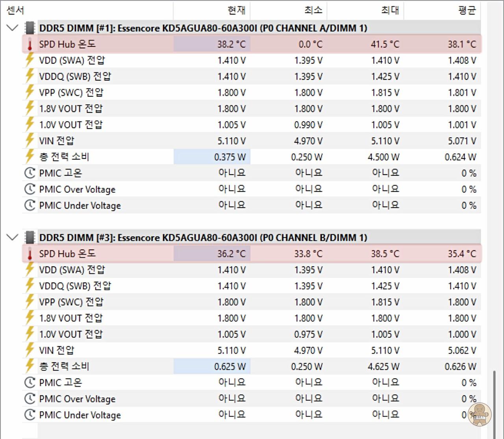Click the clock icon for DIMM #3 PMIC Over Voltage
504x439 pixels.
(x=30, y=399)
